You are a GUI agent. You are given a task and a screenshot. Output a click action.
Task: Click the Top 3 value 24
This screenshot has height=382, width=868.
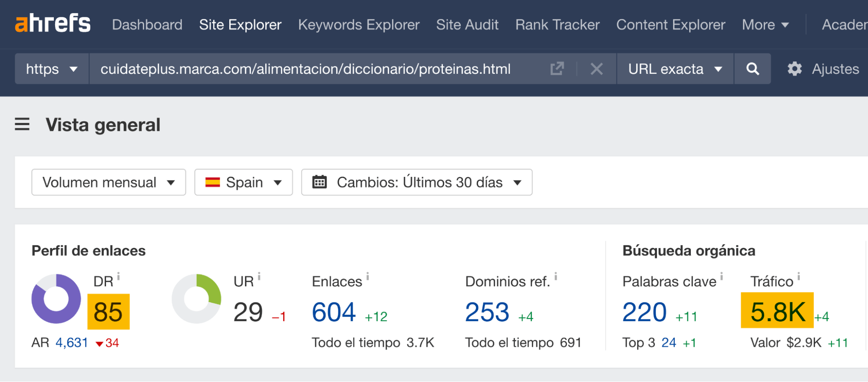pos(669,343)
